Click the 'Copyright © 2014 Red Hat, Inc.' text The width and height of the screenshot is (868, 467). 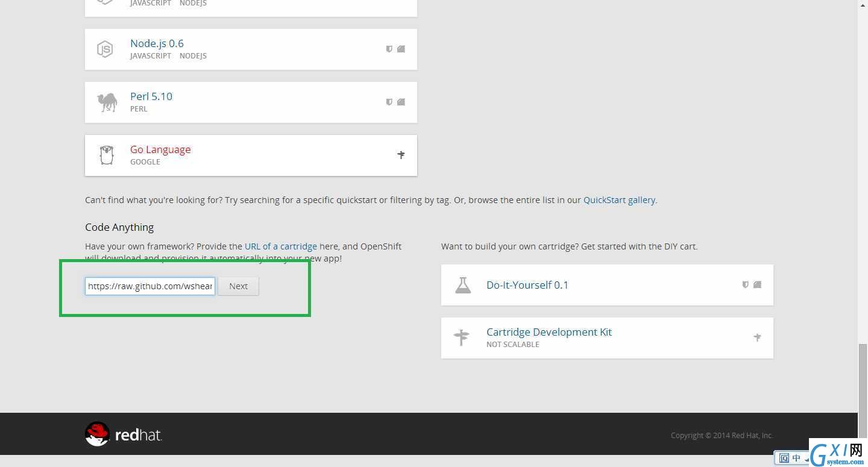pos(722,436)
